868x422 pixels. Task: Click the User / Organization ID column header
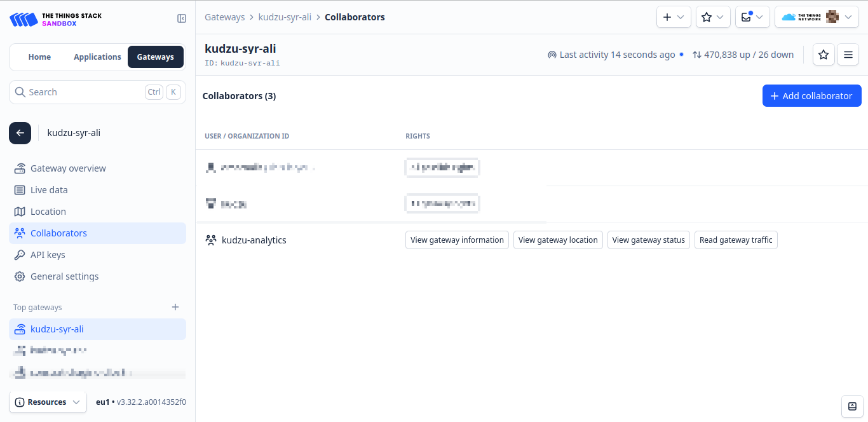point(247,136)
